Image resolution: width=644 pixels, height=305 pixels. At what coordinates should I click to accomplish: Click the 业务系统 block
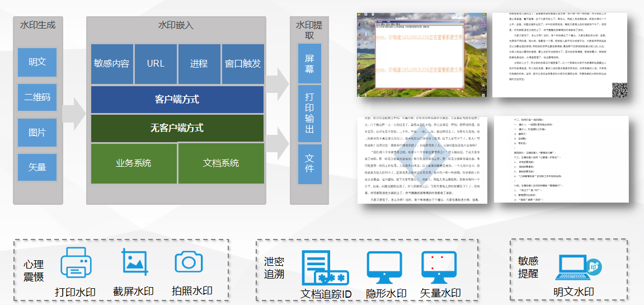point(134,163)
